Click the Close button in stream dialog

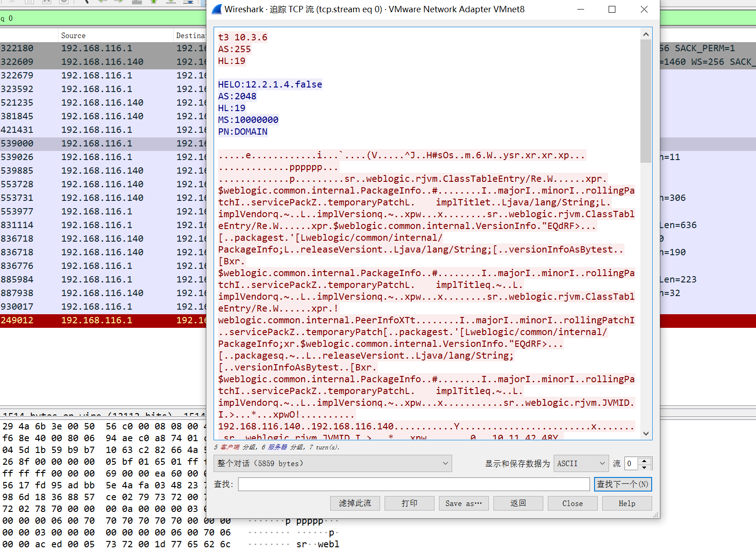click(x=573, y=503)
